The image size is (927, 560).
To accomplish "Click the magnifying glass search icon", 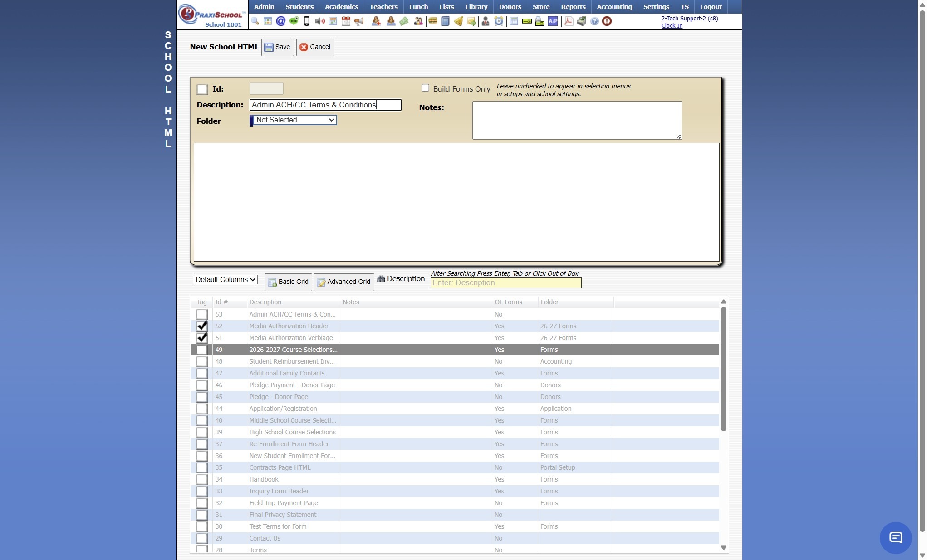I will tap(255, 21).
